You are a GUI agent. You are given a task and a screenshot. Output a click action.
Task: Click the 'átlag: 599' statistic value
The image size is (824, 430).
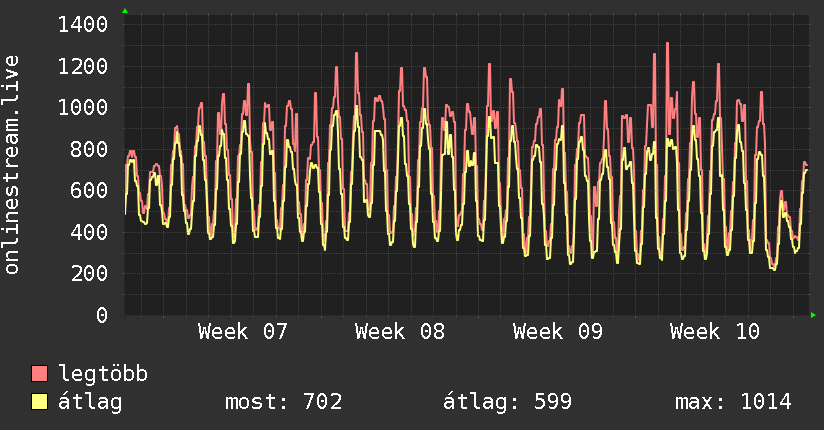[x=507, y=402]
